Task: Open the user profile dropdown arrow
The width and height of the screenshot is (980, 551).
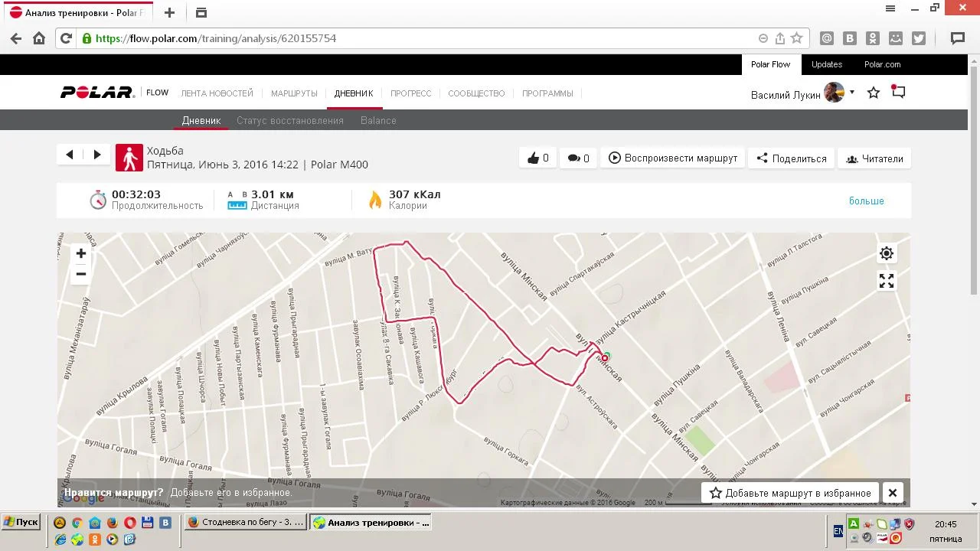Action: tap(852, 93)
